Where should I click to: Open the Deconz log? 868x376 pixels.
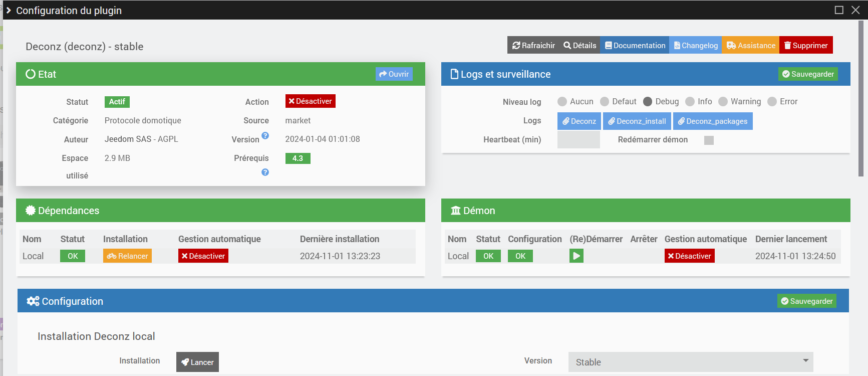coord(579,121)
